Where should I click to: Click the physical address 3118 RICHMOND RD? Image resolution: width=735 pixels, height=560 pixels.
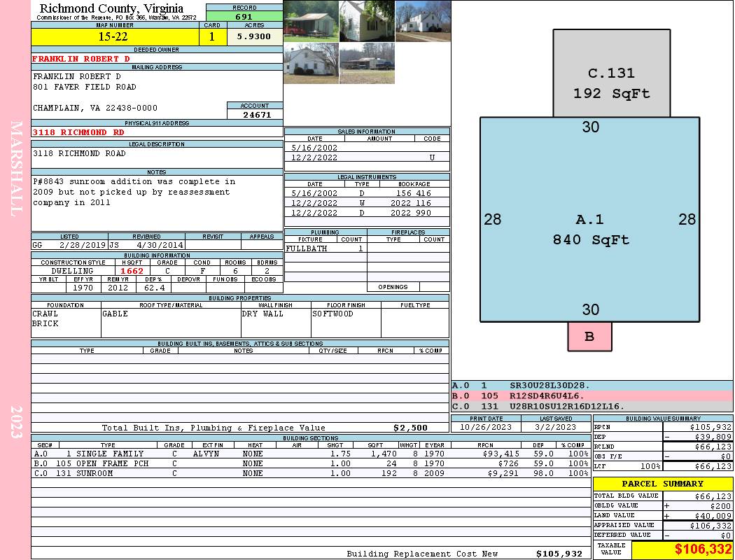click(x=79, y=132)
